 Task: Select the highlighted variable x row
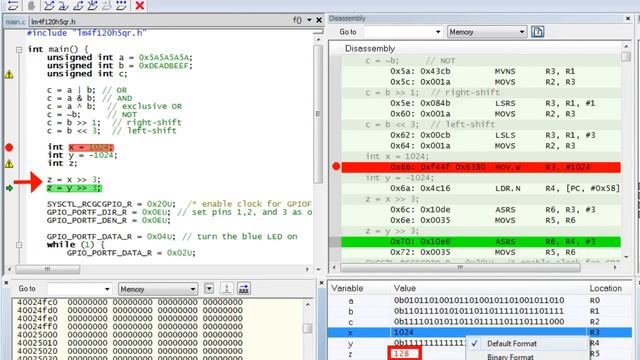pos(480,333)
